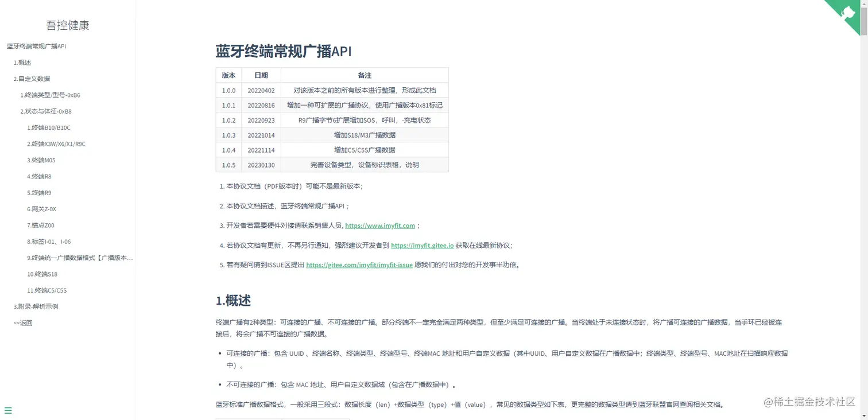
Task: Open the https://imyfit.gitee.io link
Action: point(423,245)
